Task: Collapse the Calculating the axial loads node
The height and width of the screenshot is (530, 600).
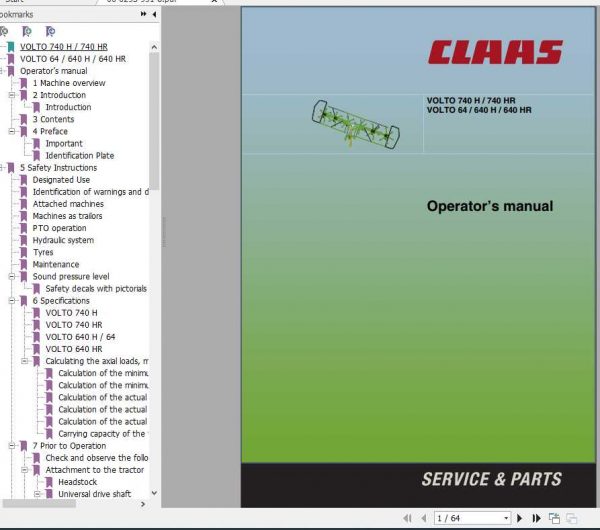Action: pyautogui.click(x=24, y=361)
